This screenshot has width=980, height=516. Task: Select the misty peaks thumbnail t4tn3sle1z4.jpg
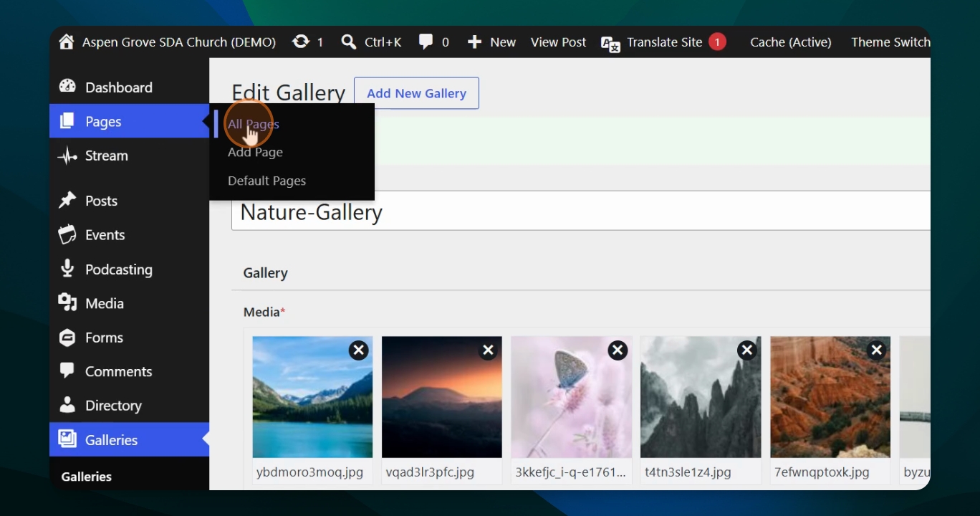coord(701,397)
